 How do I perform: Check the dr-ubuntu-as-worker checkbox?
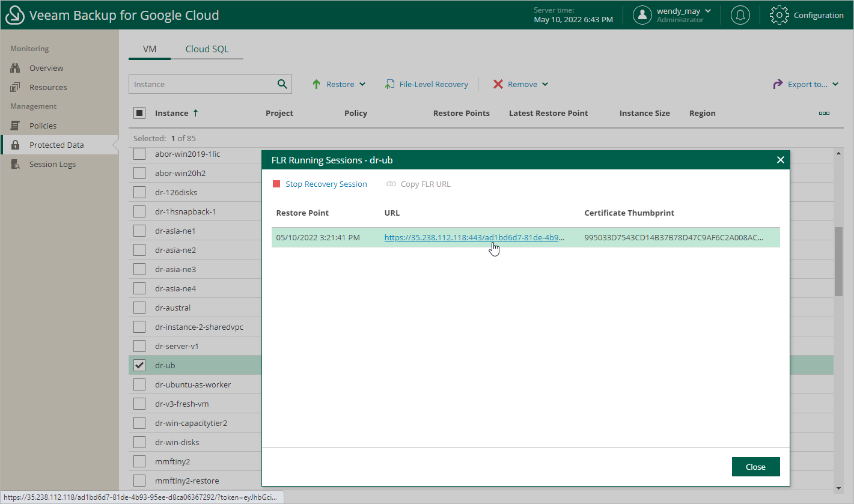pyautogui.click(x=139, y=384)
